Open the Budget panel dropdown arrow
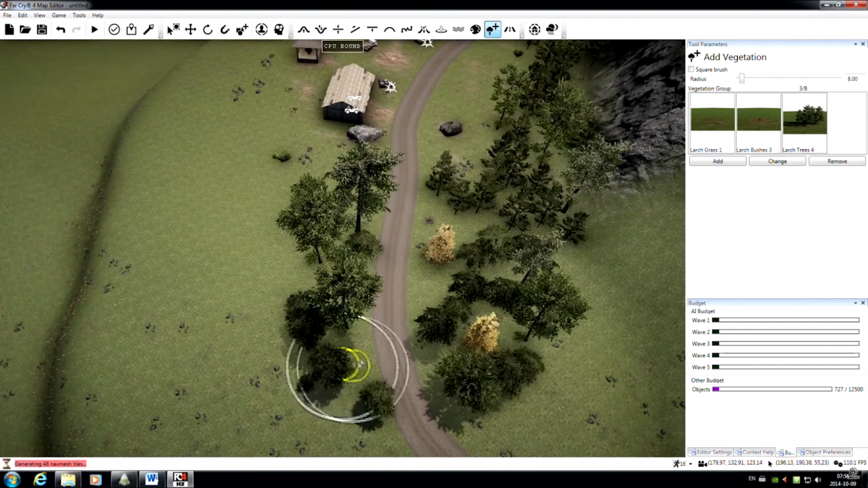 coord(856,303)
